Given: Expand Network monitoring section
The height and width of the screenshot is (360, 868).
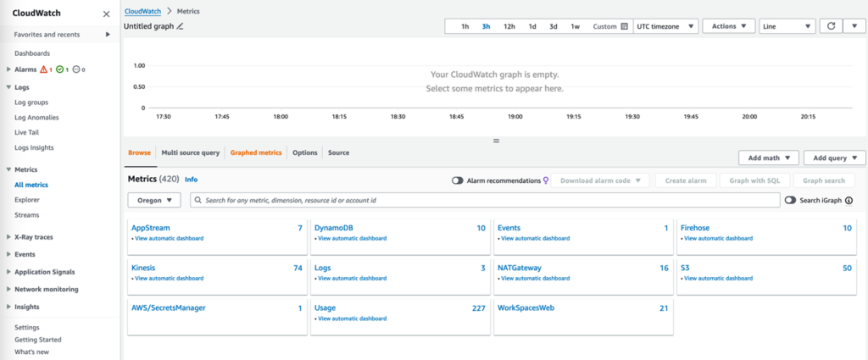Looking at the screenshot, I should tap(8, 289).
